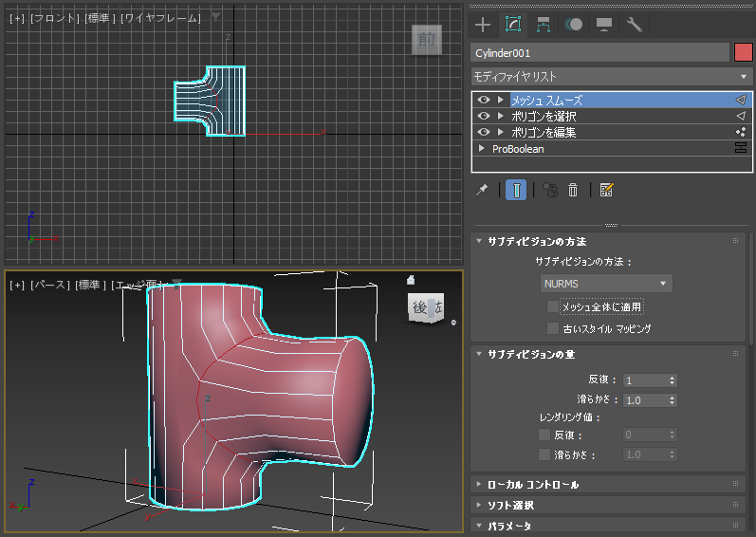
Task: Open the [標準] menu in perspective viewport
Action: tap(91, 285)
